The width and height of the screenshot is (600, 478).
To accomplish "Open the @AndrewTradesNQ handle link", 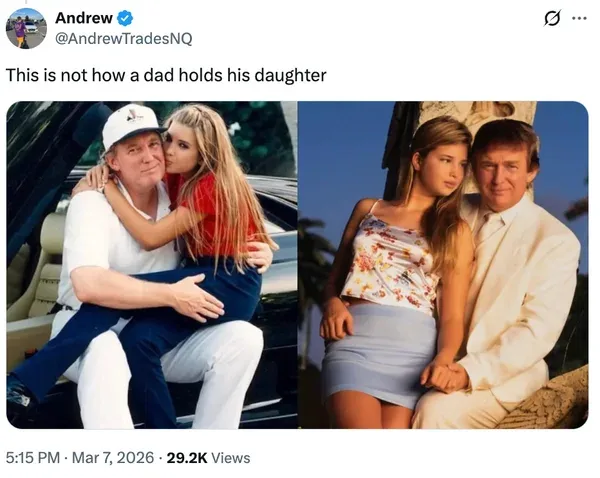I will pos(124,39).
